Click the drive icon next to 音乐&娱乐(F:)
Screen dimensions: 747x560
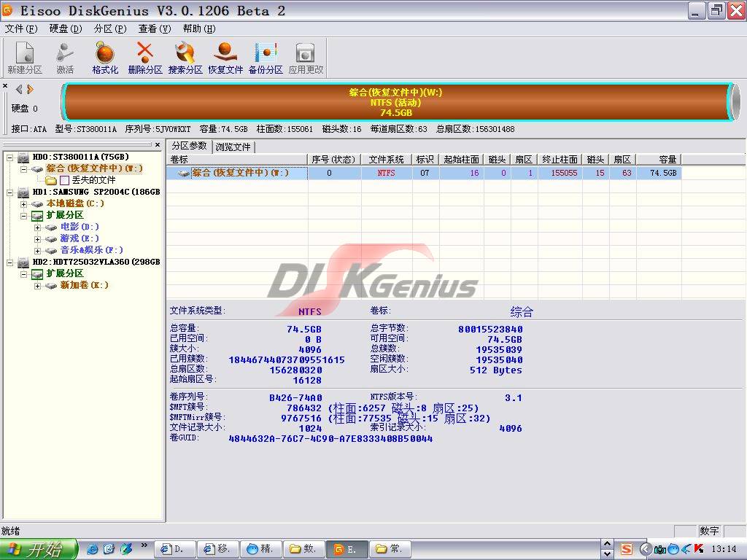tap(51, 251)
